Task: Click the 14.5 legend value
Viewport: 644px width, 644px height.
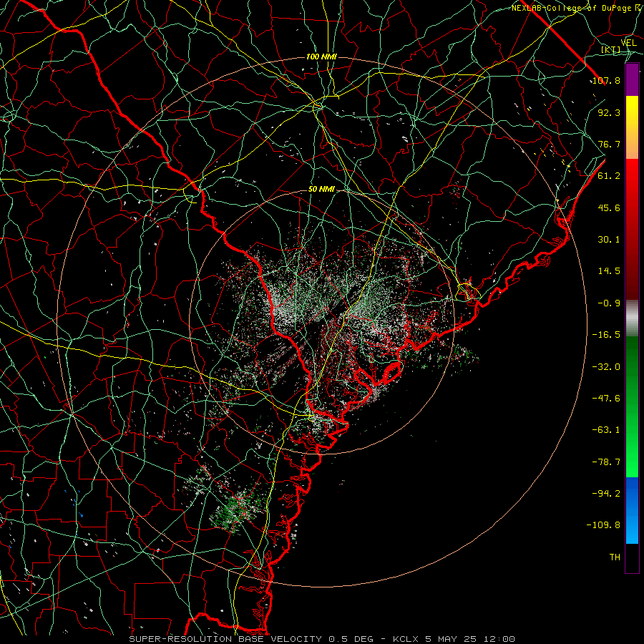Action: [x=609, y=271]
